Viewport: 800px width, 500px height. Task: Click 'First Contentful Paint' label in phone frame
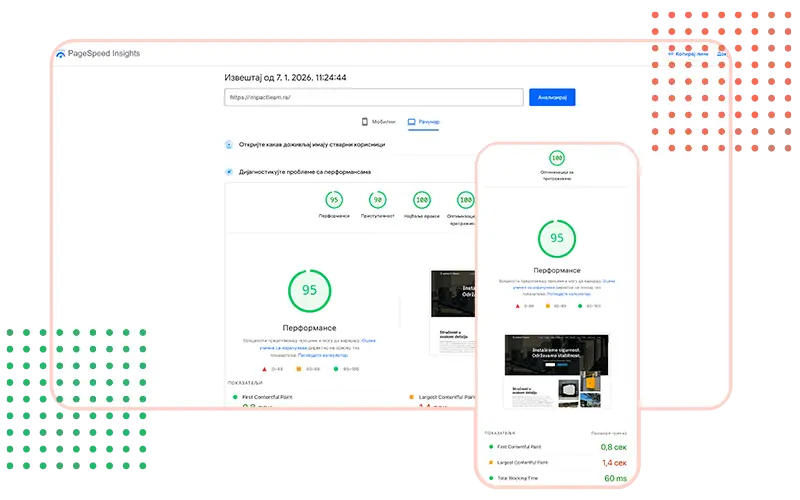point(519,447)
